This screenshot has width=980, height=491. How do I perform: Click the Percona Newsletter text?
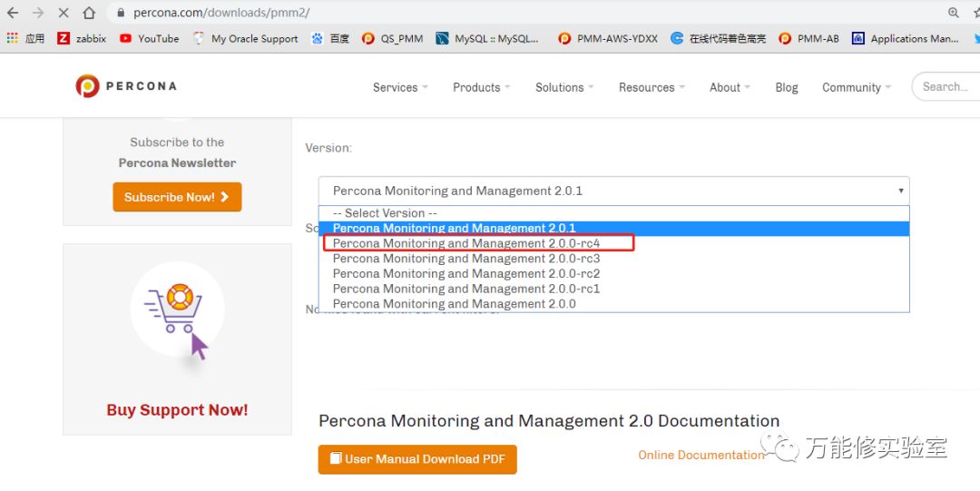coord(177,162)
